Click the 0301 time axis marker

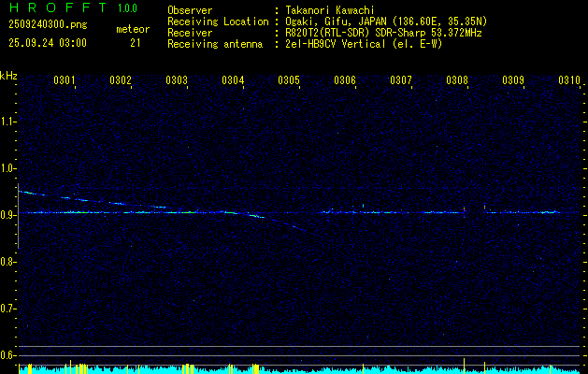pos(65,80)
